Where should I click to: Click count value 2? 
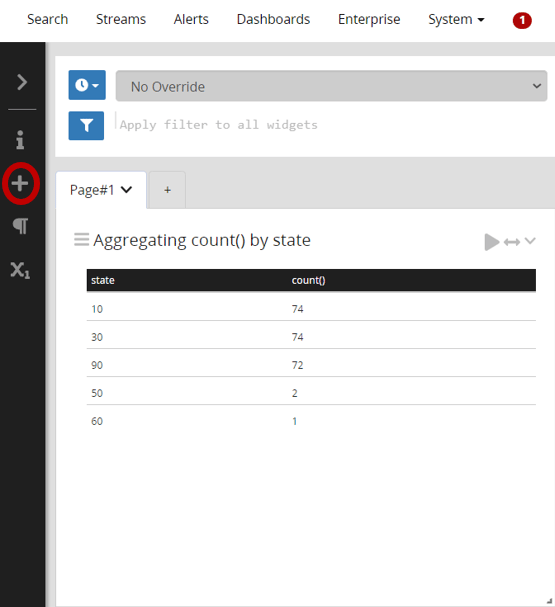[x=295, y=393]
